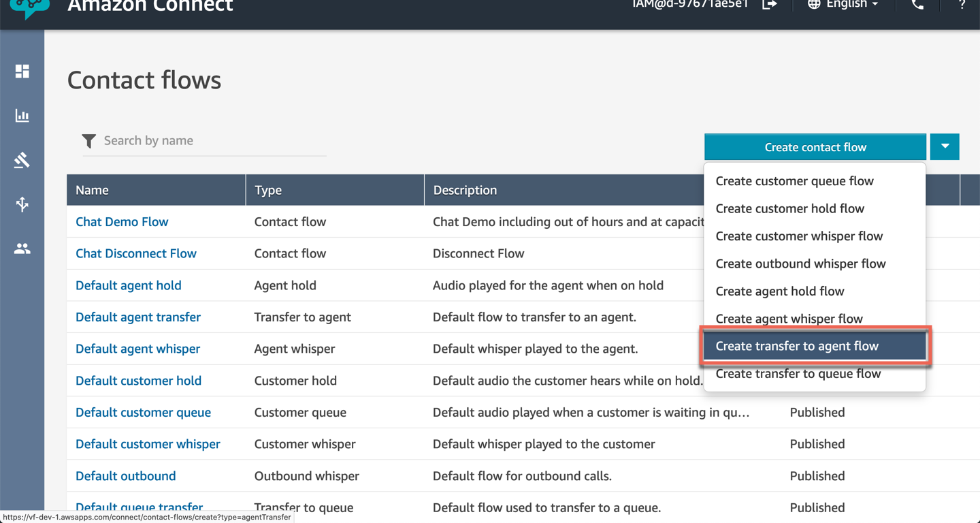
Task: Click the Create contact flow button
Action: tap(815, 147)
